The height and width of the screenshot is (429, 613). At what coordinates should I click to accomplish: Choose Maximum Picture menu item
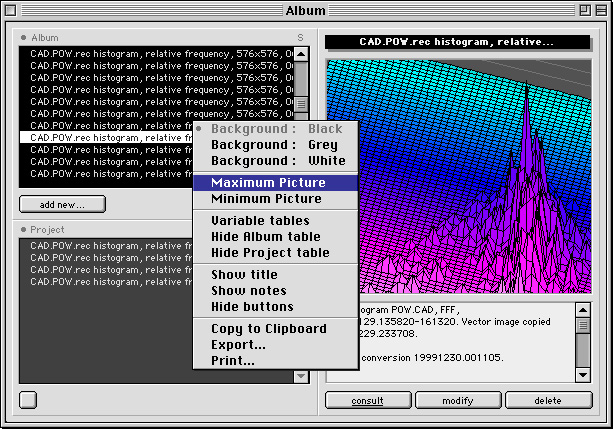(x=268, y=183)
